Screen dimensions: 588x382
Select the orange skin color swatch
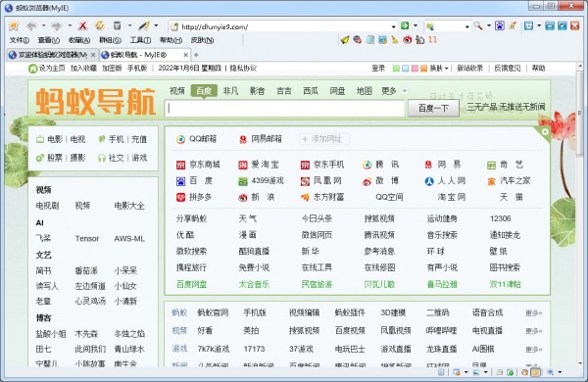tap(423, 69)
